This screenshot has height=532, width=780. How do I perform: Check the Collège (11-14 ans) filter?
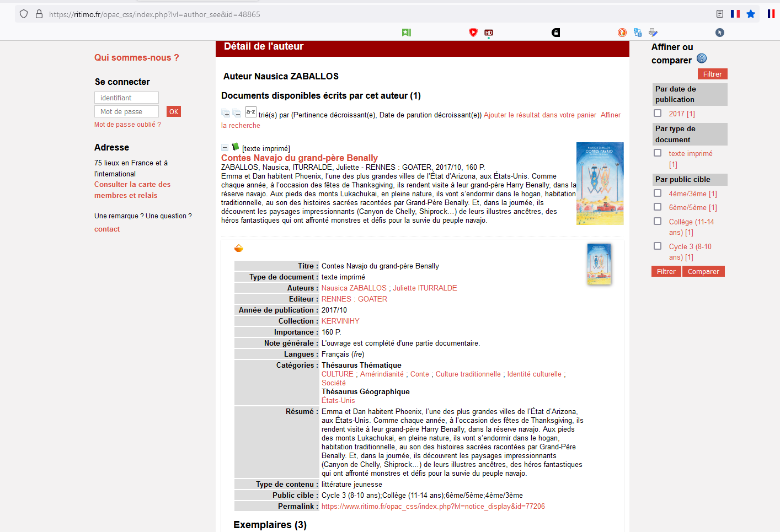tap(658, 221)
